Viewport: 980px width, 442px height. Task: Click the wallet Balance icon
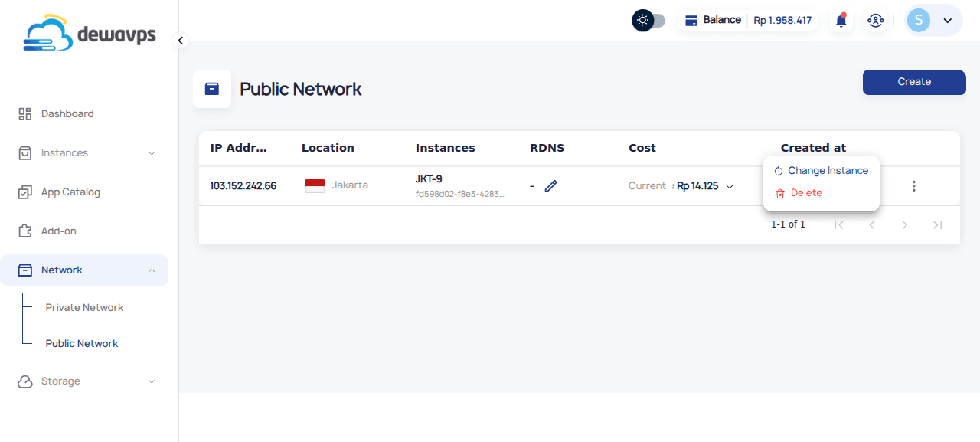coord(691,21)
